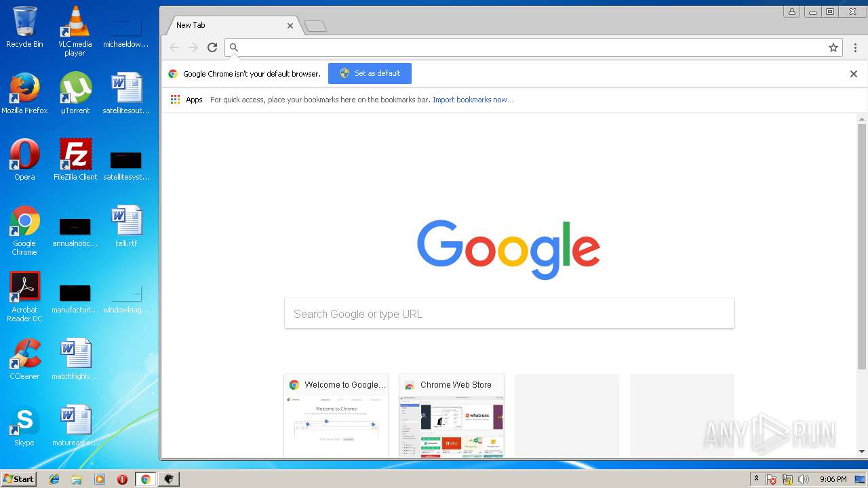Screen dimensions: 868x488
Task: Click the taskbar clock showing 9:06 PM
Action: point(833,479)
